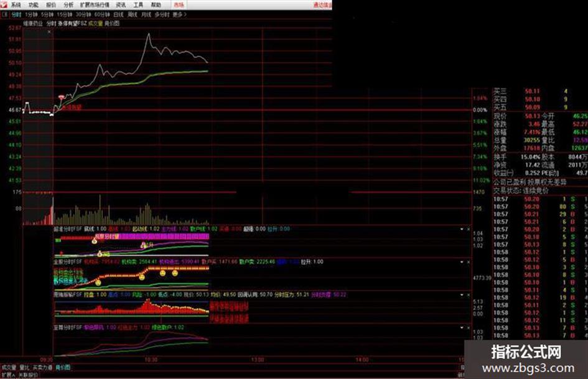
Task: Select the 月线 period tab
Action: (x=146, y=15)
